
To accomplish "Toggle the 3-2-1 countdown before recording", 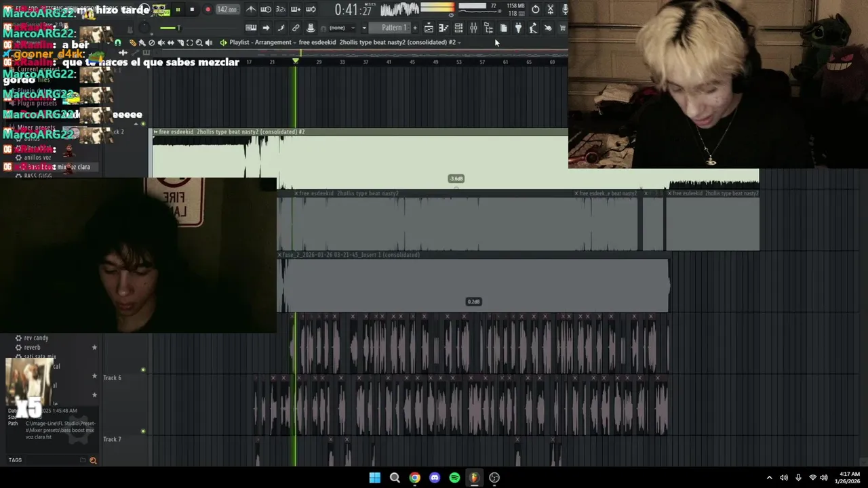I will pos(281,9).
